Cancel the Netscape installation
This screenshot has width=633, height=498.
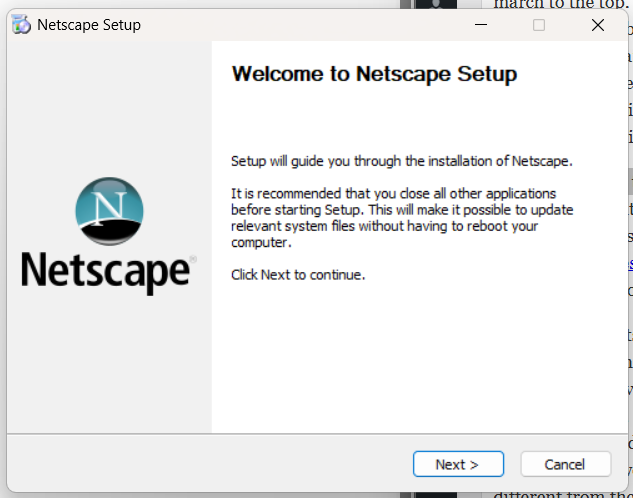click(x=565, y=464)
